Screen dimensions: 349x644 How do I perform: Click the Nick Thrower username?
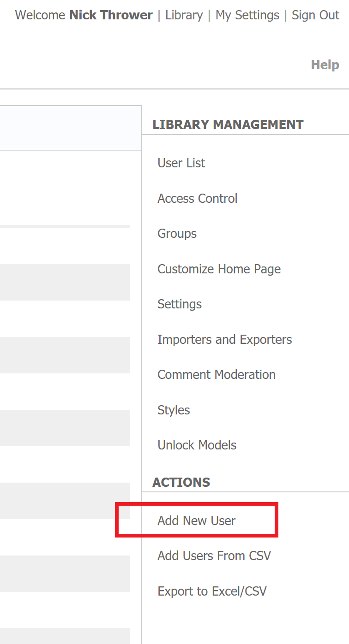click(x=111, y=15)
